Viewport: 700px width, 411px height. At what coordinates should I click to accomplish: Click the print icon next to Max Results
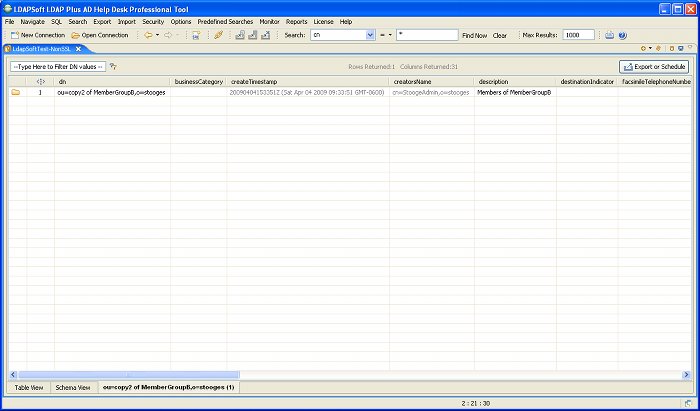pyautogui.click(x=609, y=35)
